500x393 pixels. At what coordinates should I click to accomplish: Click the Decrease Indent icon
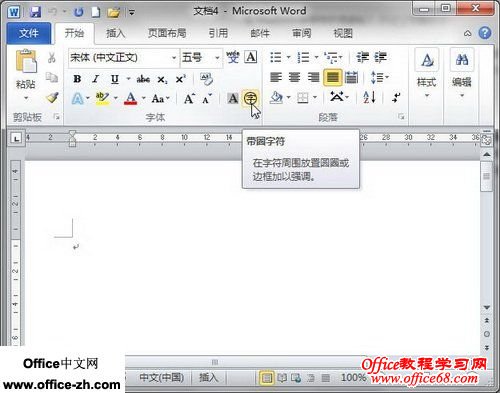click(x=362, y=57)
